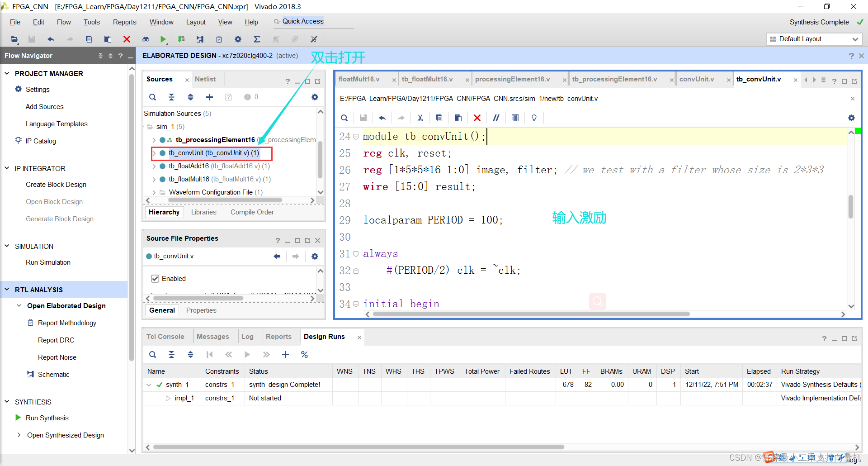868x466 pixels.
Task: Select tb_convUnit in Sources tree
Action: (x=214, y=153)
